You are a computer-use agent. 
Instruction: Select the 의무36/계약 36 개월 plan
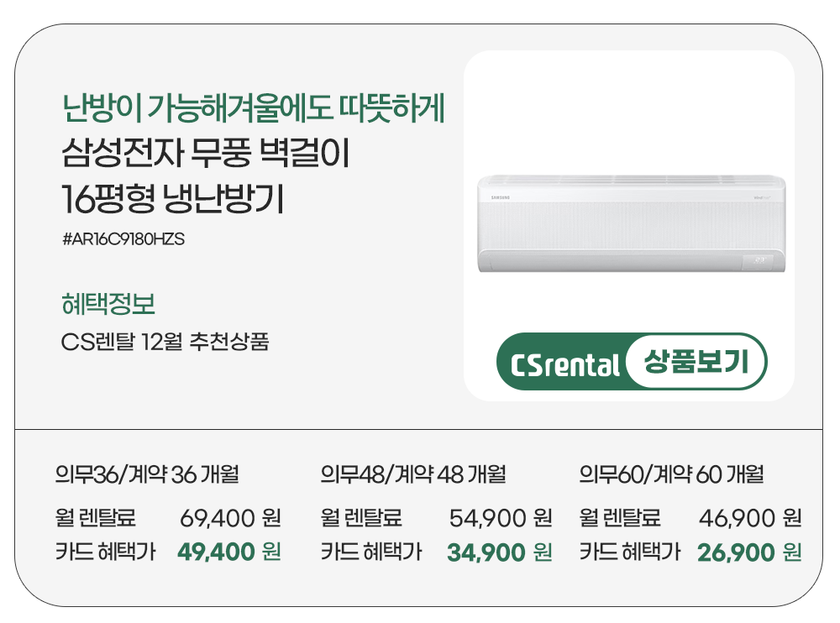click(147, 474)
